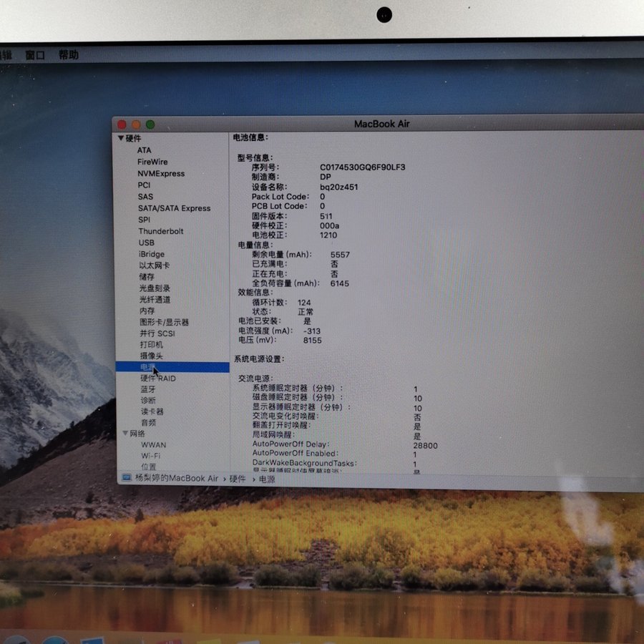644x644 pixels.
Task: Click the highlighted 电源 sidebar row
Action: (172, 367)
